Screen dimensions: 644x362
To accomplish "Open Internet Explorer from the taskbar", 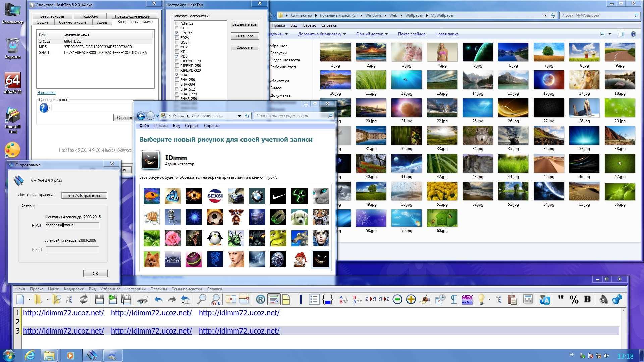I will pyautogui.click(x=30, y=355).
